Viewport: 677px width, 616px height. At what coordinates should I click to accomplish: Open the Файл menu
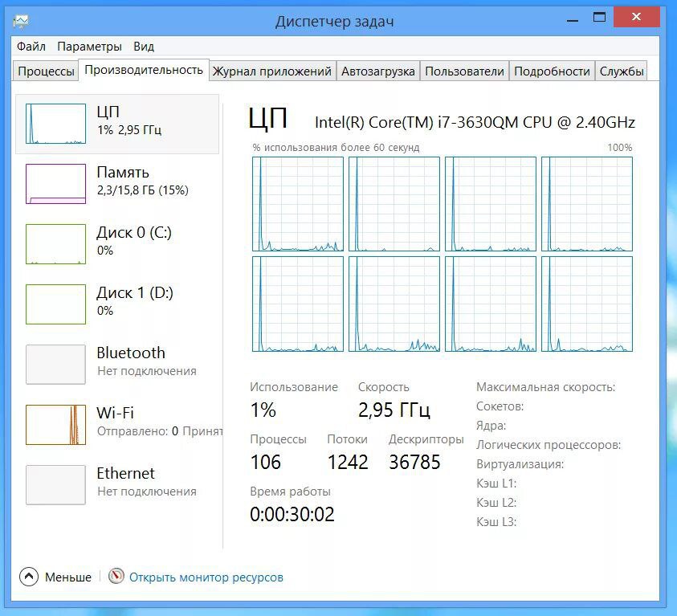pos(31,47)
